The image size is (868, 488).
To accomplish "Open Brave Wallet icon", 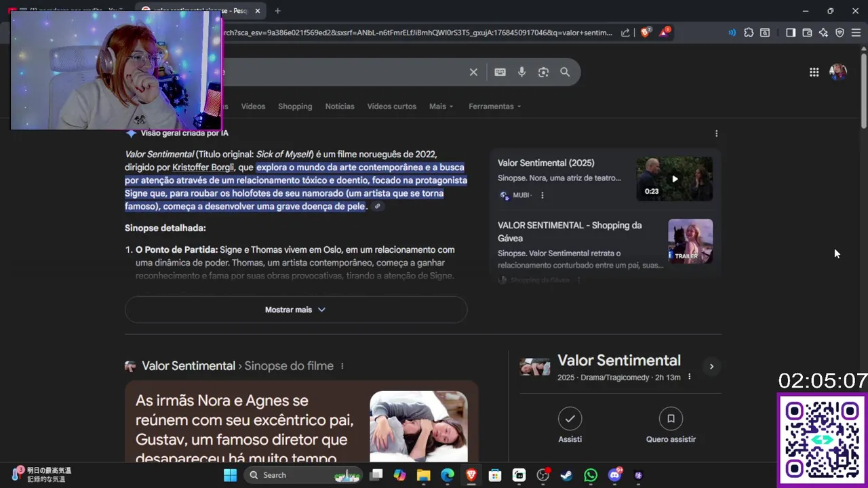I will (807, 33).
